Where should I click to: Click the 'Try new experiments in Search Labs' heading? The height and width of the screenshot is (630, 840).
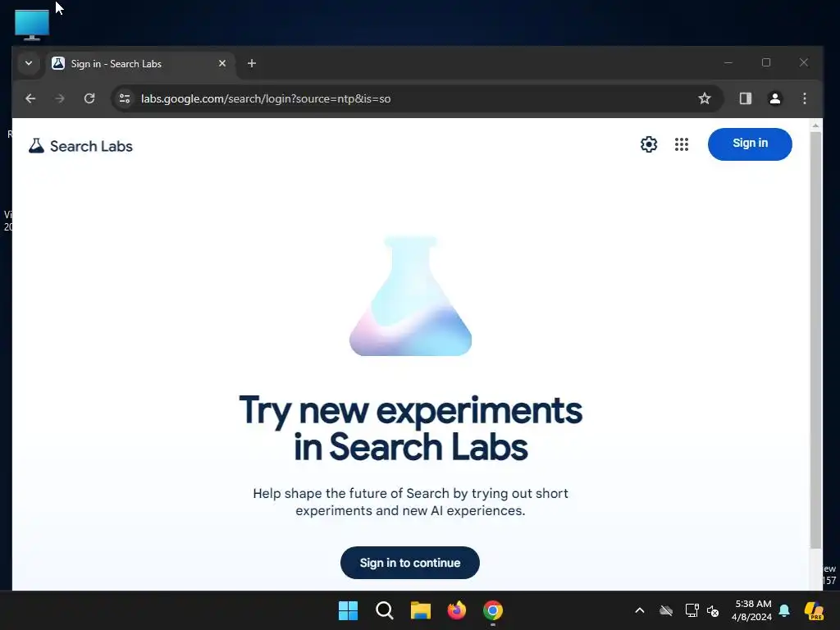pyautogui.click(x=410, y=428)
